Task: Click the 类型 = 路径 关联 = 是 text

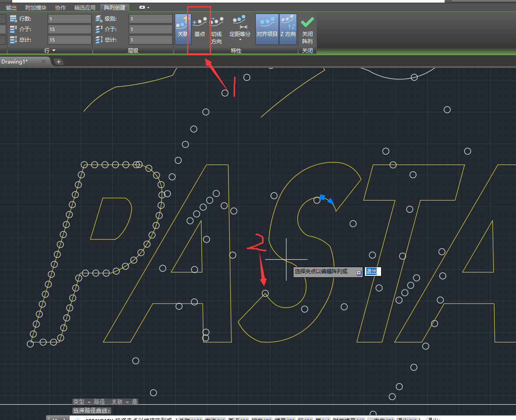Action: (105, 402)
